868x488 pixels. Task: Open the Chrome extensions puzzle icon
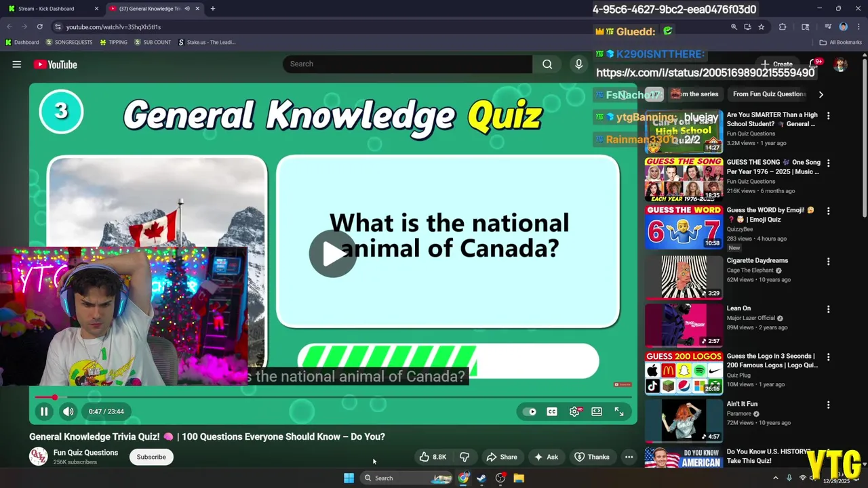[783, 27]
